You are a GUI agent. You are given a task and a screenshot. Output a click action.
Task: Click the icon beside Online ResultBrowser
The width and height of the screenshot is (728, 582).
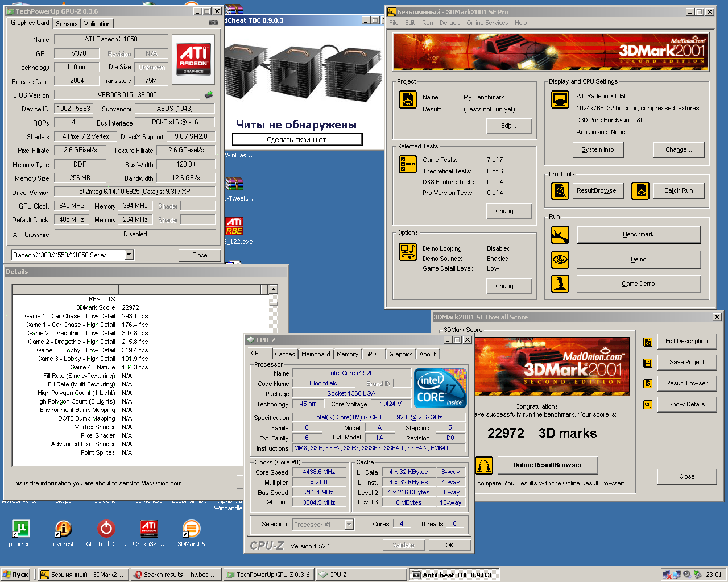pyautogui.click(x=484, y=465)
